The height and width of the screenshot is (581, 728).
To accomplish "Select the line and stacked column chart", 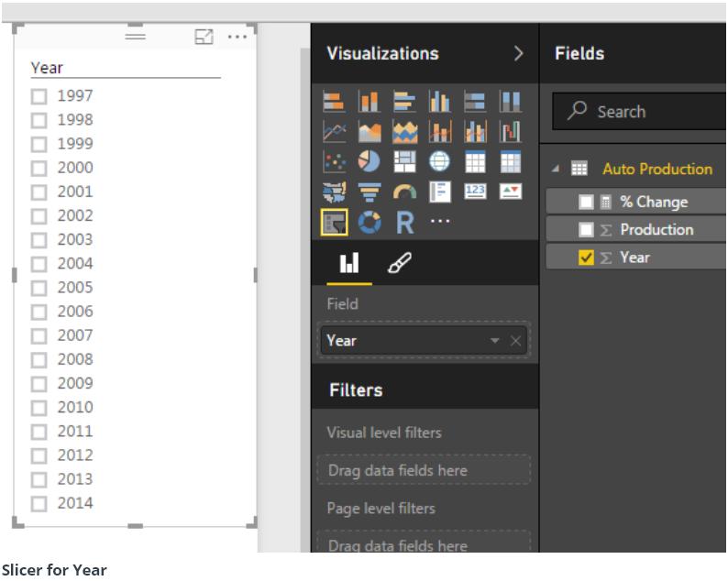I will pyautogui.click(x=440, y=132).
